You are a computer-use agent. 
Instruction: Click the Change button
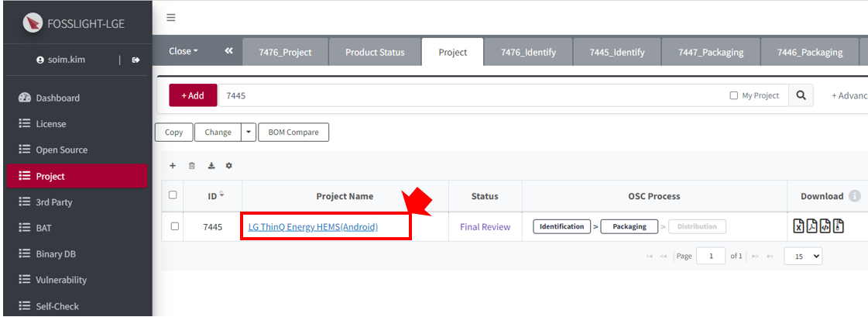[218, 133]
